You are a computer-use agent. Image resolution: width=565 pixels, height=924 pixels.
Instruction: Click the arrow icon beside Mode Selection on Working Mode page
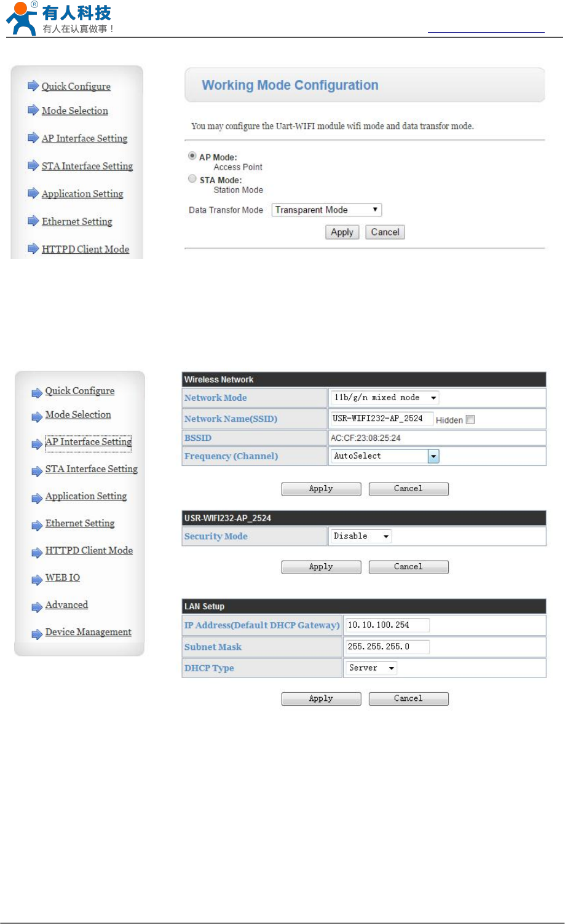click(x=33, y=110)
